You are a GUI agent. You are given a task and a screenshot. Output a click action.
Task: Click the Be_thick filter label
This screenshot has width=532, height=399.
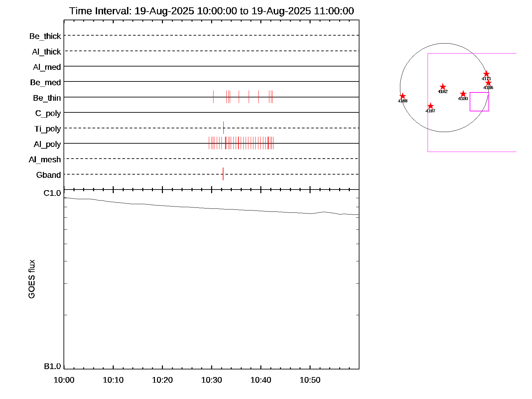point(45,36)
